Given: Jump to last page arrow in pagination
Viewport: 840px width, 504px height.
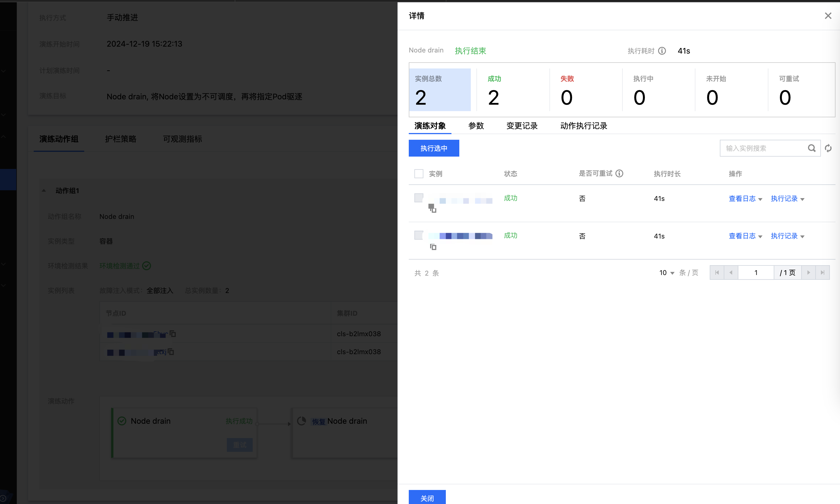Looking at the screenshot, I should pyautogui.click(x=822, y=272).
